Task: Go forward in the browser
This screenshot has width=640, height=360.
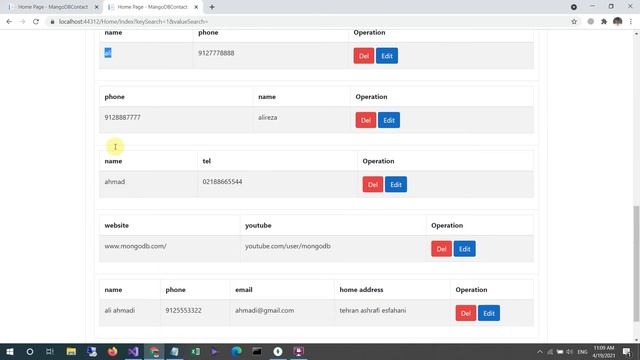Action: [x=22, y=22]
